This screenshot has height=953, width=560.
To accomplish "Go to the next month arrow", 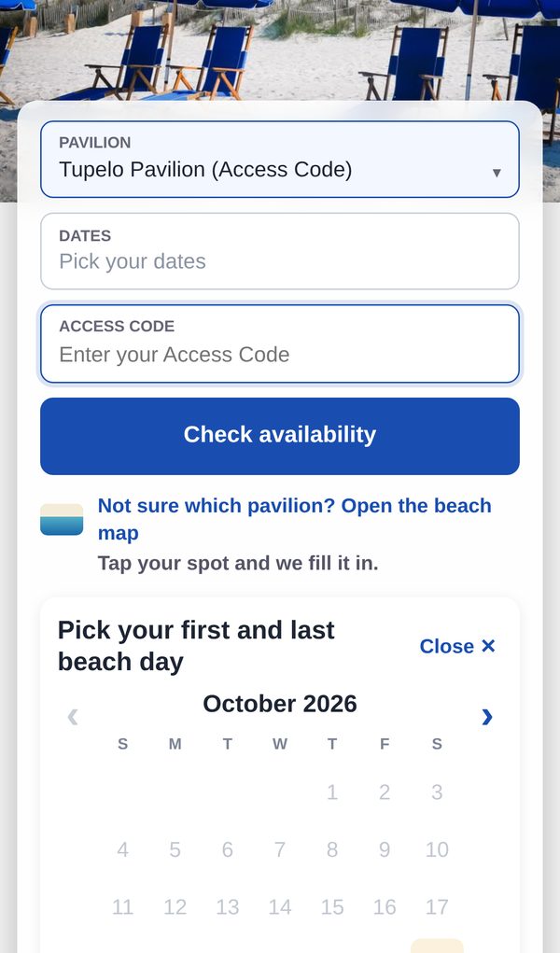I will (x=486, y=717).
